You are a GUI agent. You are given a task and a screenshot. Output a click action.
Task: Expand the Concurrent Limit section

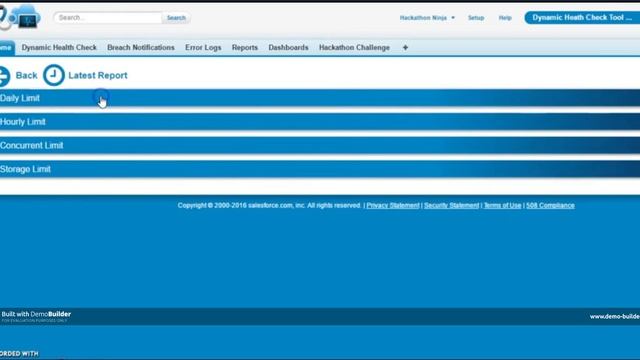click(x=320, y=145)
